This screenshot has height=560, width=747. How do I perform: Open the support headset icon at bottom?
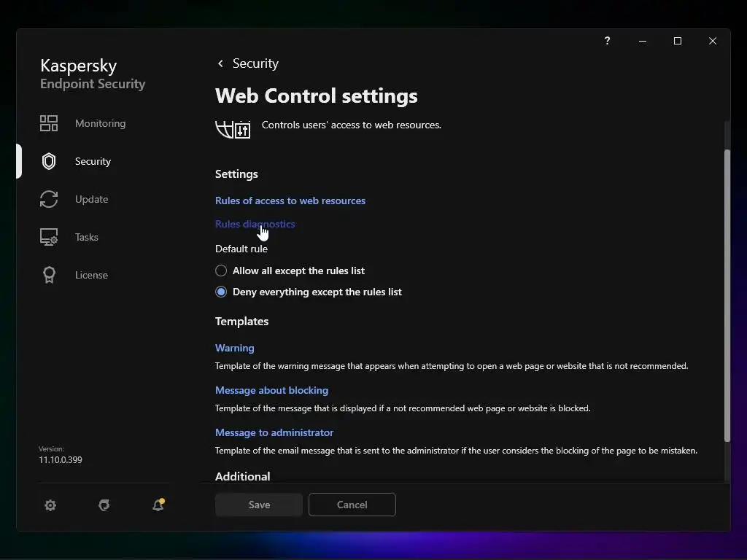coord(104,505)
